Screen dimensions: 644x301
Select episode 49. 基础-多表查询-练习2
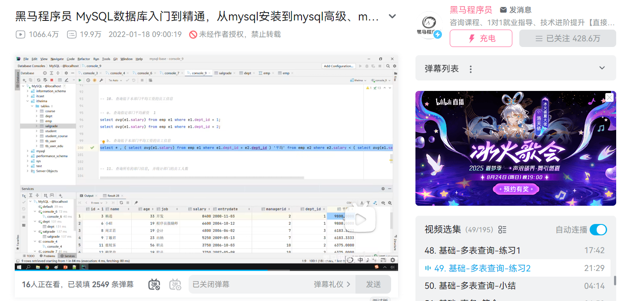[515, 268]
